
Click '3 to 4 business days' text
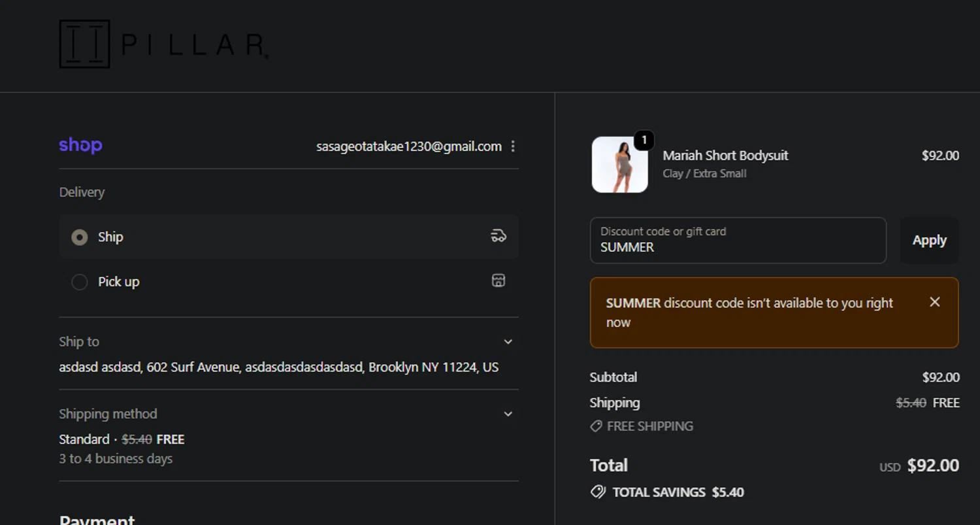point(116,459)
